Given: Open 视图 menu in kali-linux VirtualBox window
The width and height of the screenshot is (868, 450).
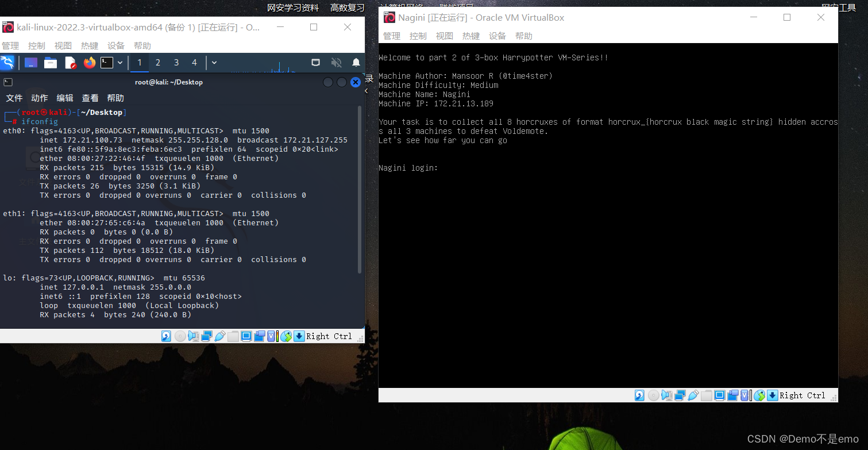Looking at the screenshot, I should coord(63,46).
